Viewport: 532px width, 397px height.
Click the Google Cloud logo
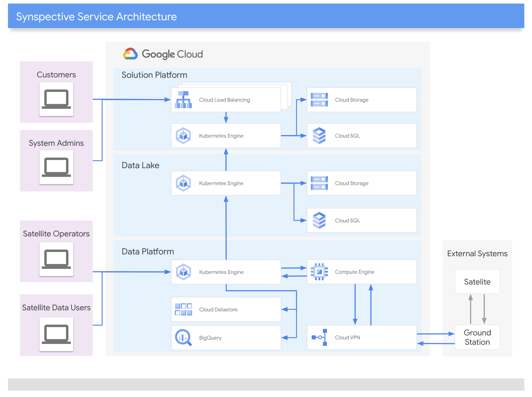pos(163,54)
